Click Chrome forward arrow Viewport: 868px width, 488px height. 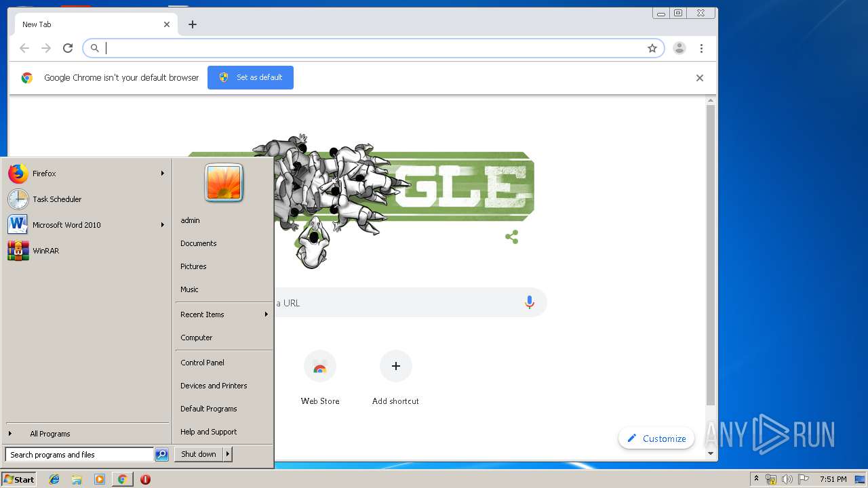(46, 48)
